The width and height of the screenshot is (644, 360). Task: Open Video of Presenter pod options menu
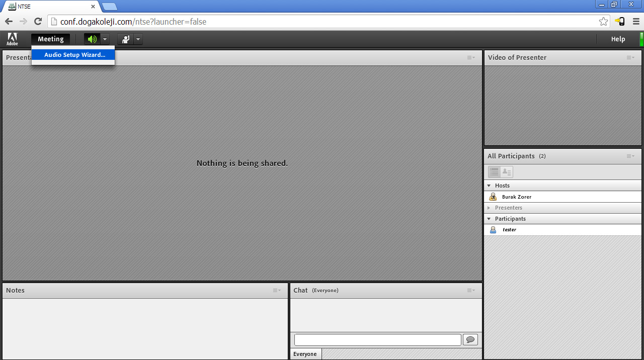[630, 57]
